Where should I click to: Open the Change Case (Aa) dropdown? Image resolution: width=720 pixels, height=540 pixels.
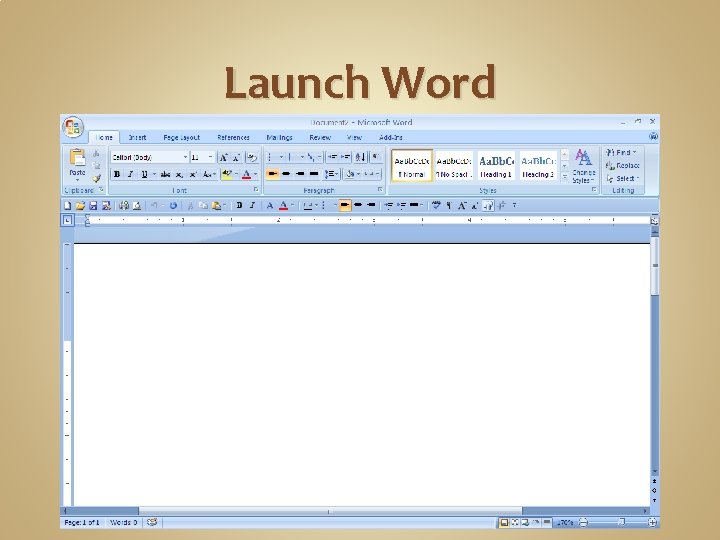pos(209,174)
